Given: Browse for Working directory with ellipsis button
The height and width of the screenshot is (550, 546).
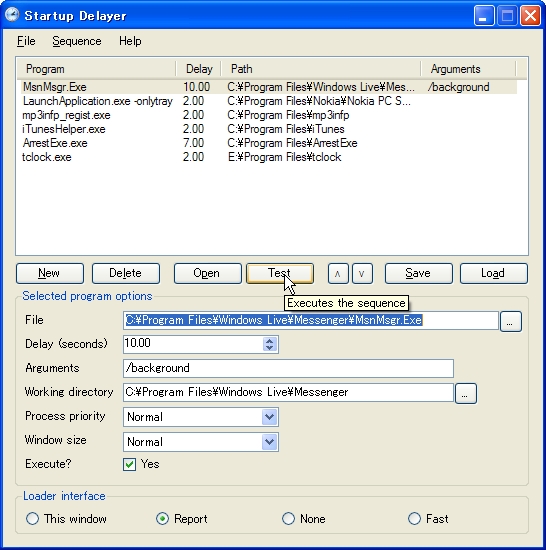Looking at the screenshot, I should (x=465, y=393).
